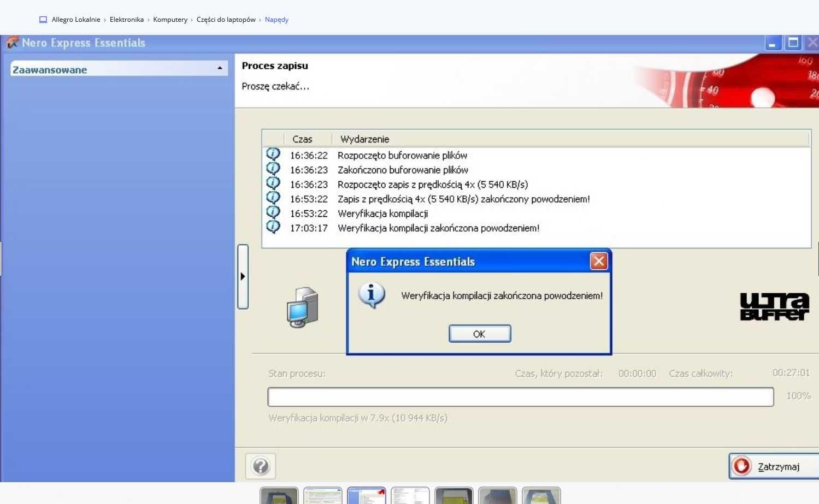Open the fourth gallery thumbnail with text list
819x504 pixels.
coord(410,495)
